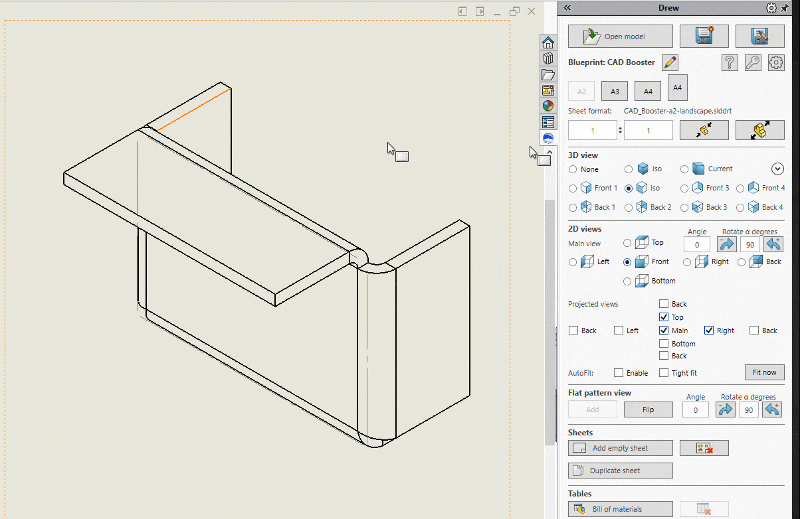The image size is (800, 519).
Task: Open the Design Library tab icon
Action: [548, 59]
